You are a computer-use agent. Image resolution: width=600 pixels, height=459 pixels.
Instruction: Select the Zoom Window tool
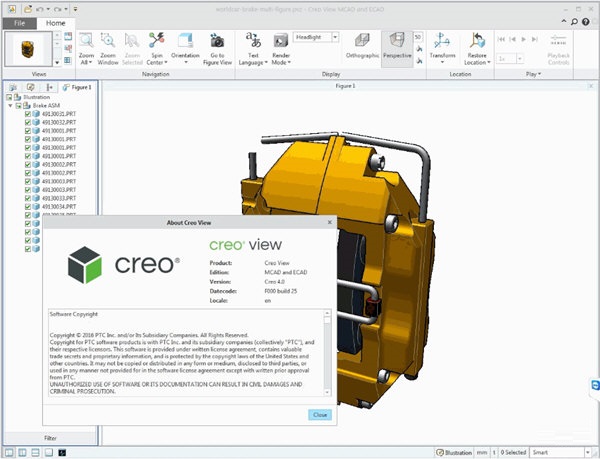coord(108,42)
